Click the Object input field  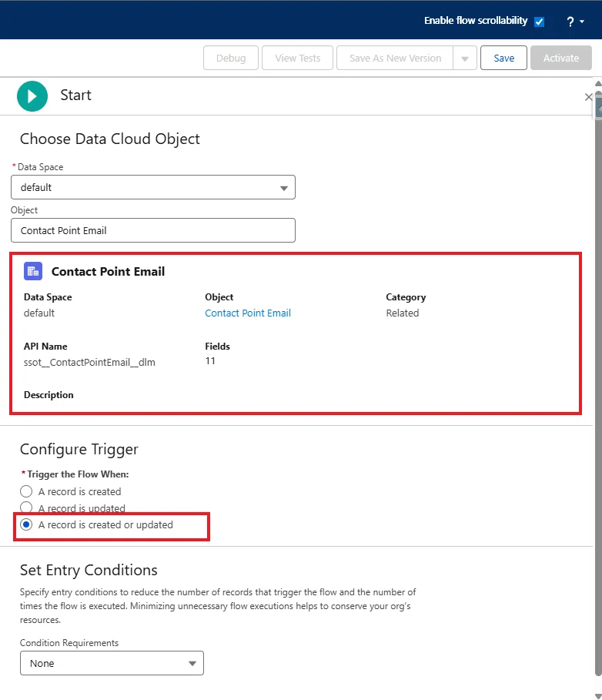(x=153, y=230)
